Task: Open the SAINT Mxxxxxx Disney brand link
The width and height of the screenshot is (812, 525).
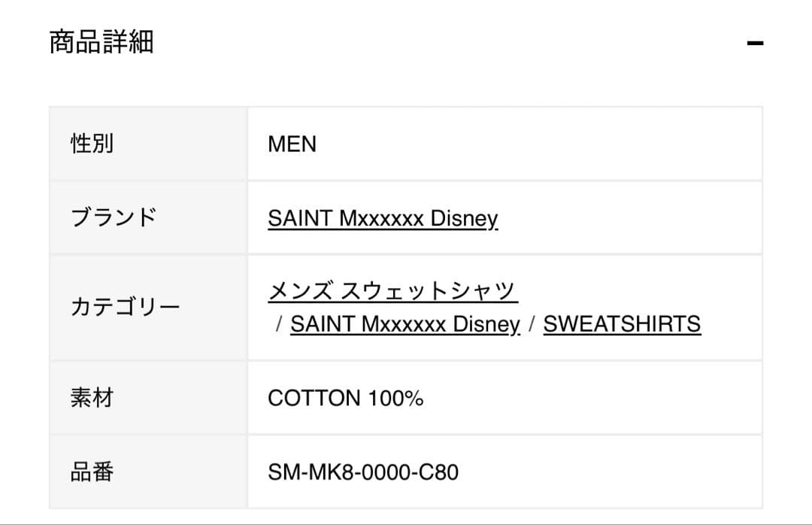Action: [x=383, y=218]
